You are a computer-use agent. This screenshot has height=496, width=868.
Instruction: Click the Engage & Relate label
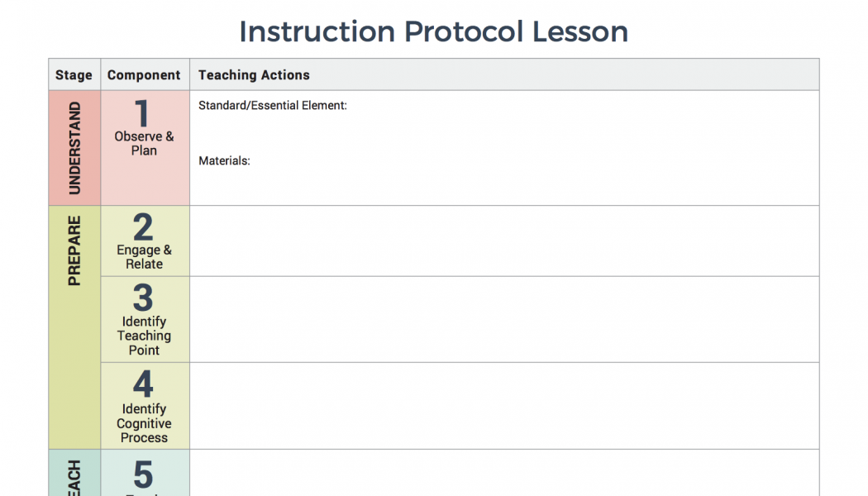coord(144,257)
